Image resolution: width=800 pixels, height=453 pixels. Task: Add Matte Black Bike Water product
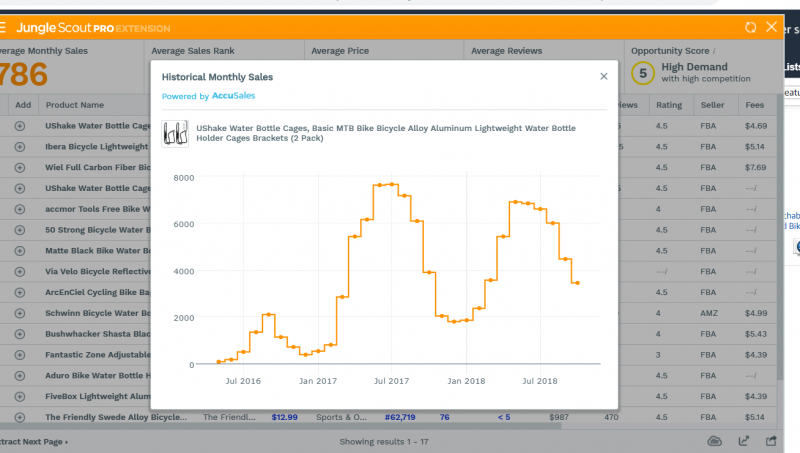pos(20,251)
